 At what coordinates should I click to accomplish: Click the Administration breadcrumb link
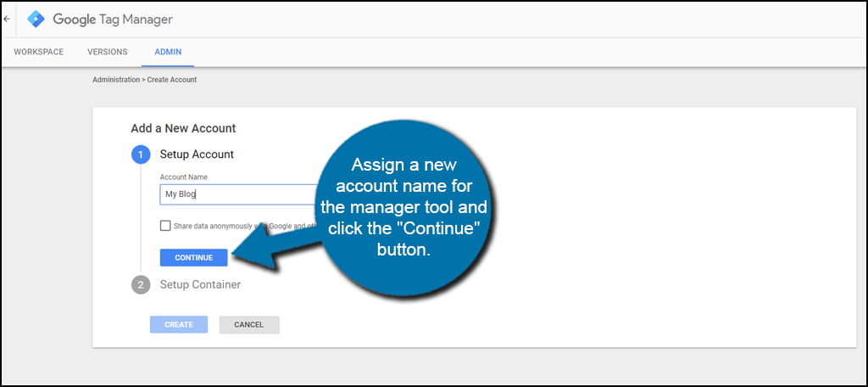point(116,80)
